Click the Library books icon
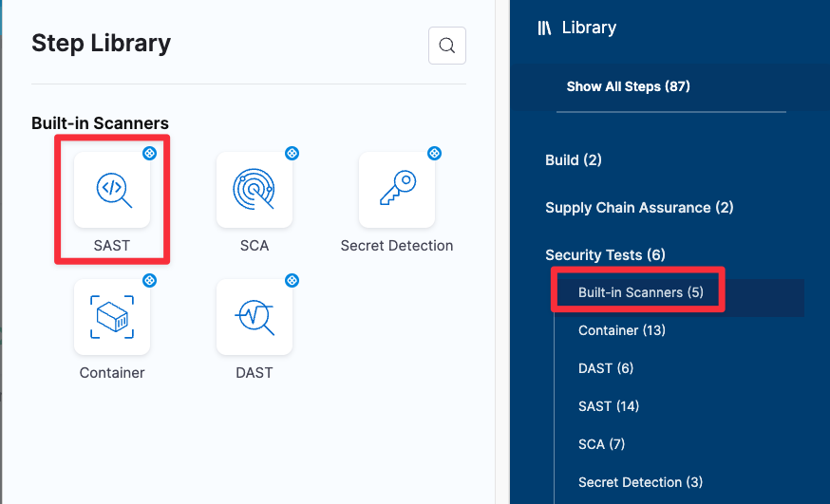 click(x=544, y=28)
